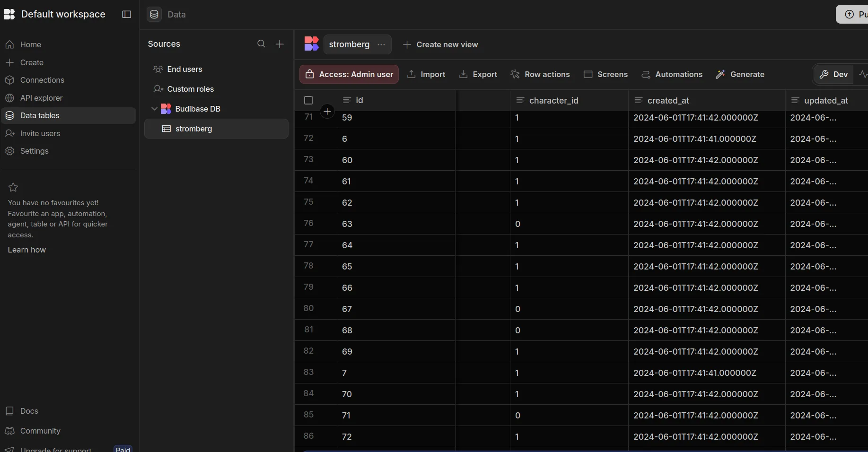Open the Data database icon in header

tap(154, 14)
